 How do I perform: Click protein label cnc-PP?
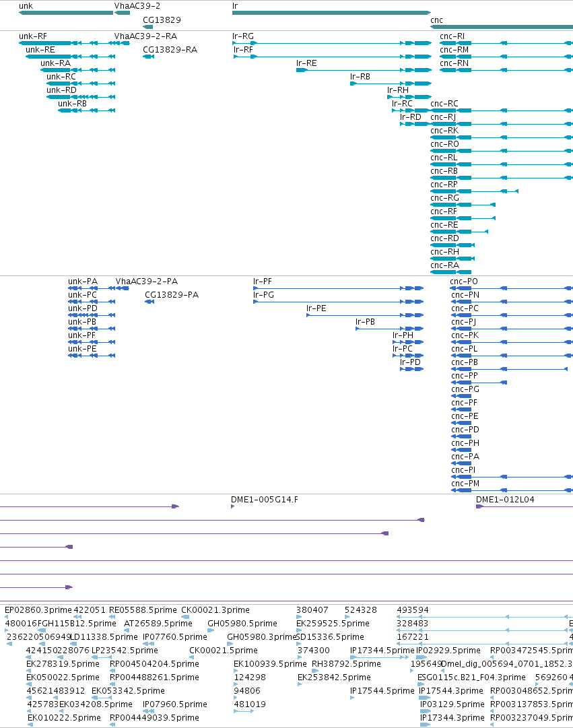(465, 376)
